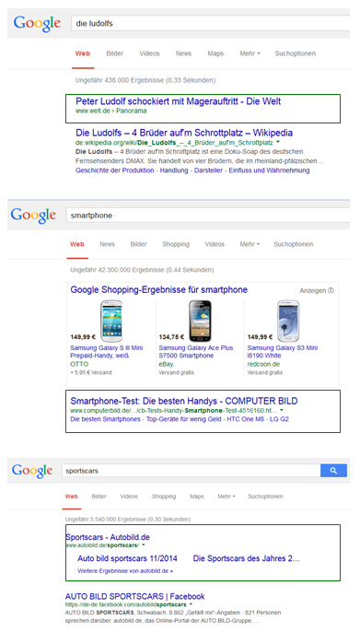Open Samsung Galaxy S III Mini product image
The image size is (360, 644).
click(111, 321)
